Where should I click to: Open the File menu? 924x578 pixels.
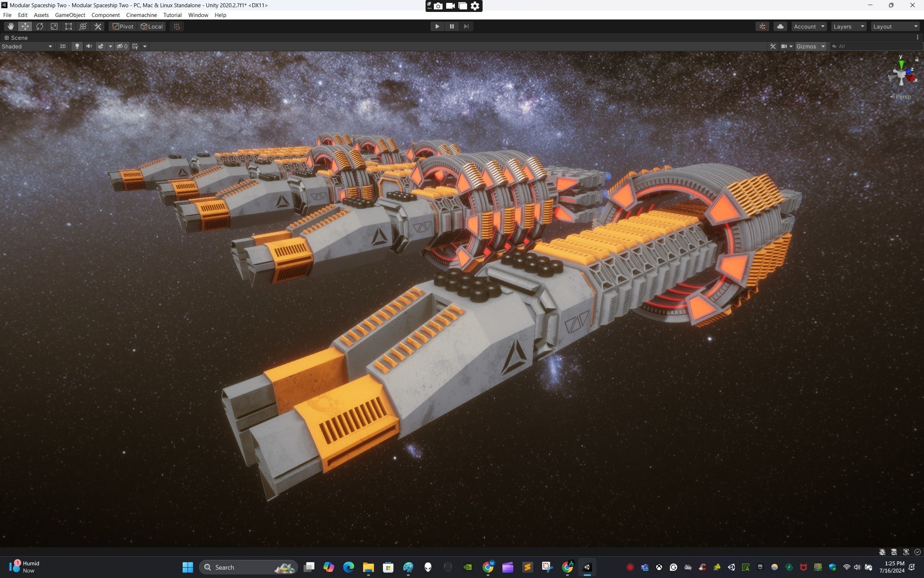point(7,15)
